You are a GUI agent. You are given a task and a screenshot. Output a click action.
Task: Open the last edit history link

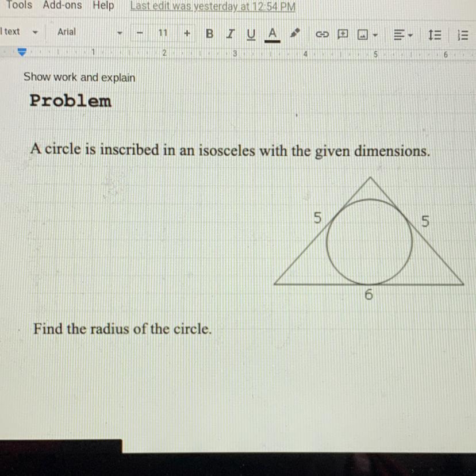pos(213,6)
